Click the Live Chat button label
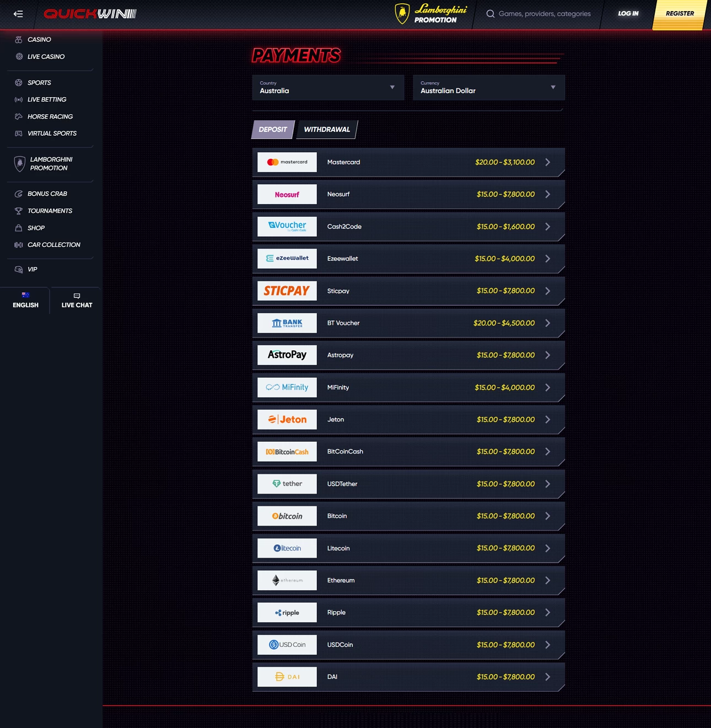Screen dimensions: 711x728 pos(77,305)
